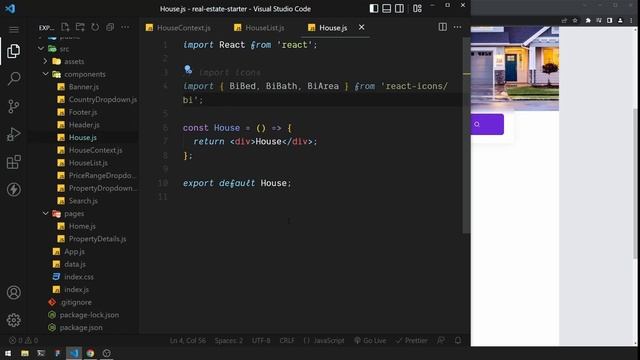Refresh the Explorer tree
The image size is (640, 360).
(95, 27)
